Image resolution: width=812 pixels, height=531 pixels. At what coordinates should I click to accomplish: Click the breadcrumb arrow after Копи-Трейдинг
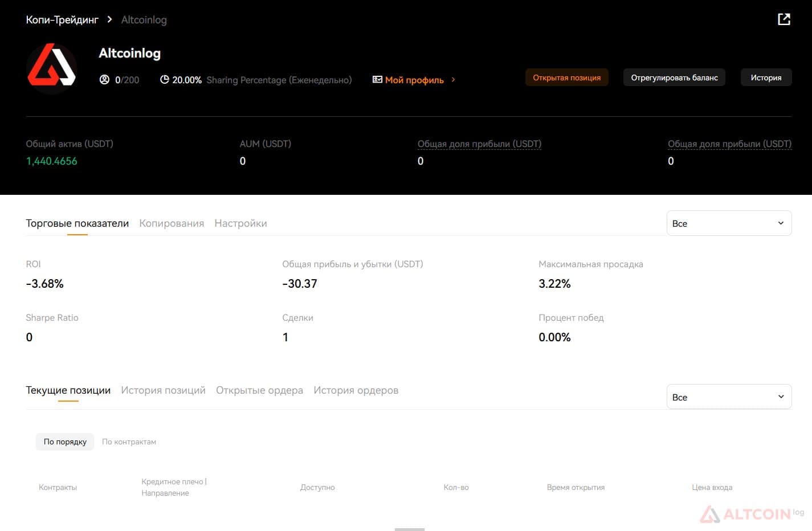tap(110, 19)
